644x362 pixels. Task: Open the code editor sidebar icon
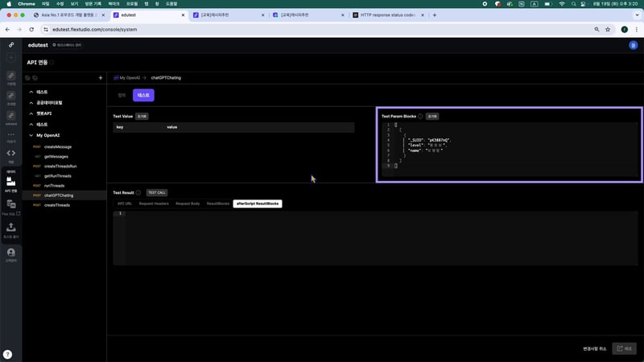tap(11, 153)
